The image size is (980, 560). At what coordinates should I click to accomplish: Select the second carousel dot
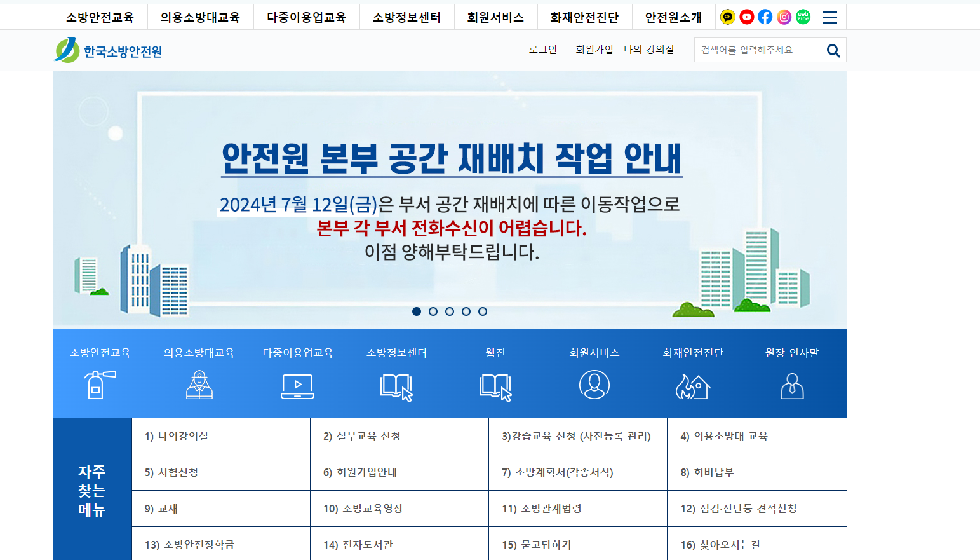coord(434,311)
